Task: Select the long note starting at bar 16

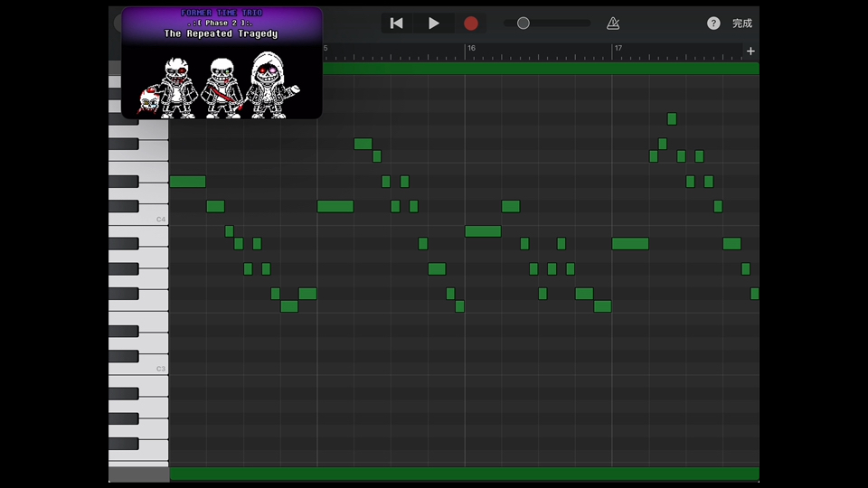Action: tap(483, 231)
